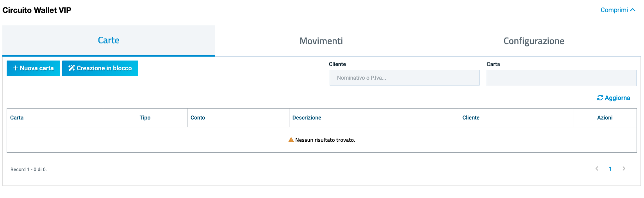Switch to the Carte tab
644x198 pixels.
coord(109,41)
